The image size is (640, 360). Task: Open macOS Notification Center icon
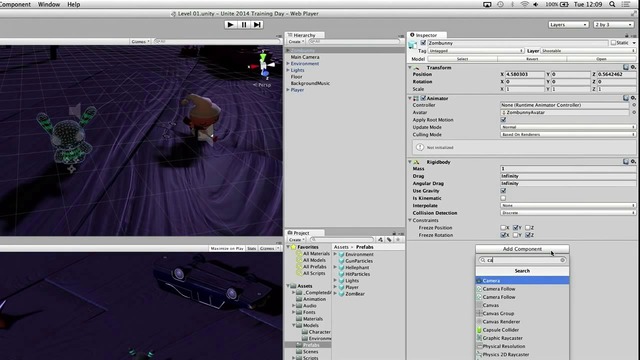(626, 4)
